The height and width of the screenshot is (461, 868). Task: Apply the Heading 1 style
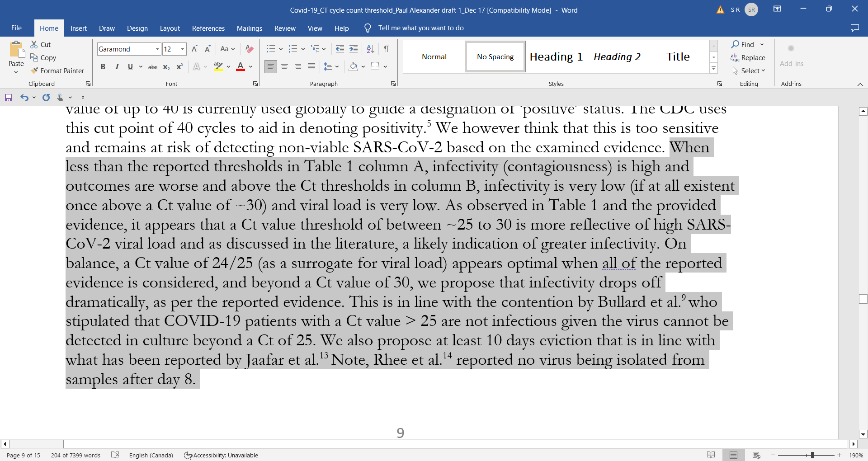pos(556,56)
